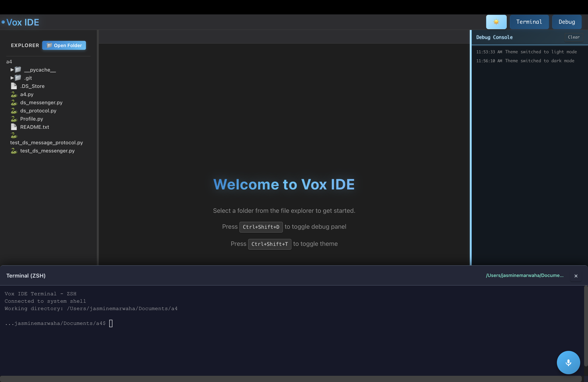Expand the __pycache__ folder arrow

[12, 70]
